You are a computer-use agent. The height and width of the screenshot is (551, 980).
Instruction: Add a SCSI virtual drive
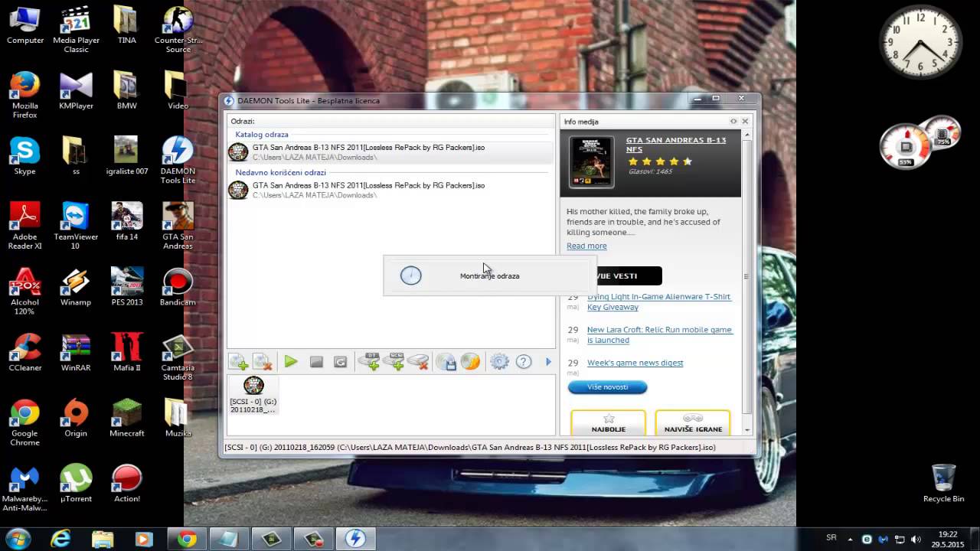coord(394,361)
